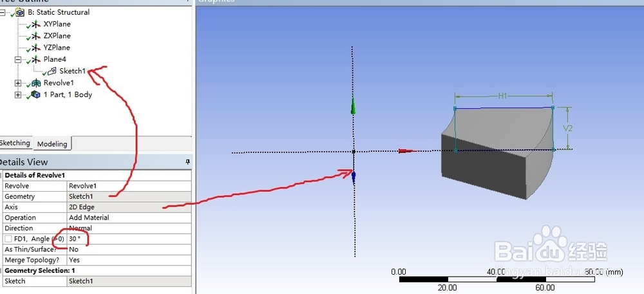Open the As Thin/Surface? No dropdown
The image size is (644, 294).
coord(129,250)
